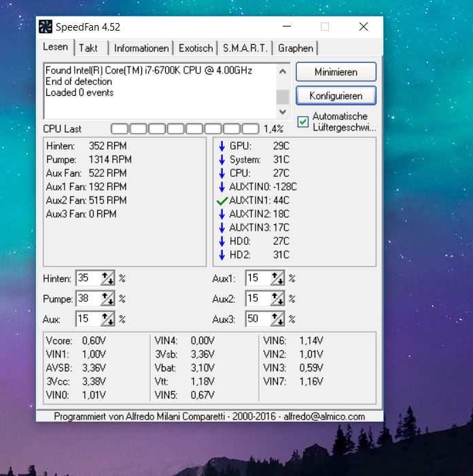Click the VIN7 1,16V voltage reading
Screen dimensions: 473x476
pos(294,381)
